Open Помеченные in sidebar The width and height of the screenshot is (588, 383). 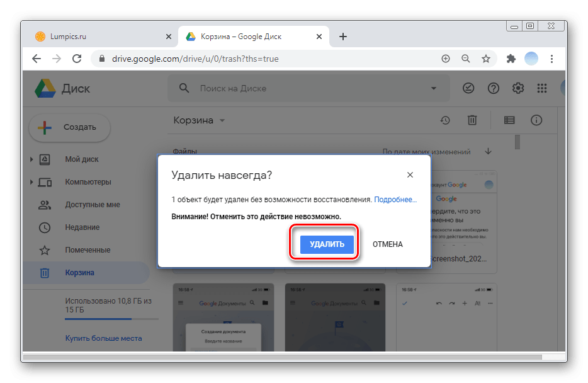tap(88, 250)
